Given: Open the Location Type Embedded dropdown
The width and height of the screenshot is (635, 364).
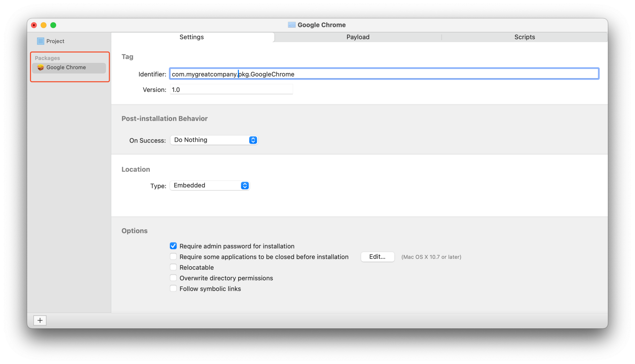Looking at the screenshot, I should [x=210, y=186].
